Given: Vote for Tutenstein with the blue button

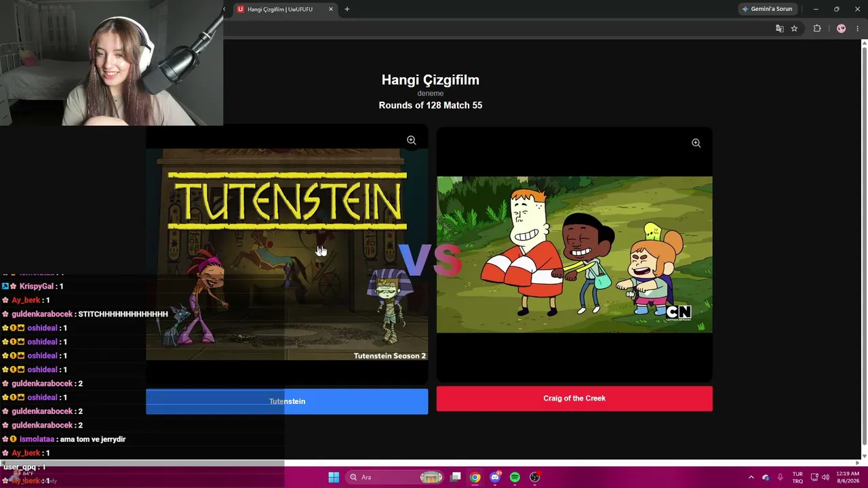Looking at the screenshot, I should pyautogui.click(x=287, y=401).
